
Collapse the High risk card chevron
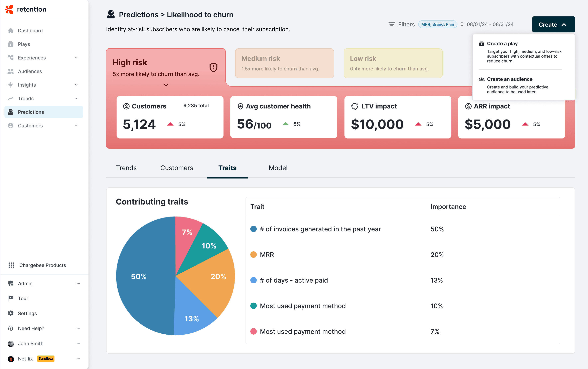coord(166,85)
